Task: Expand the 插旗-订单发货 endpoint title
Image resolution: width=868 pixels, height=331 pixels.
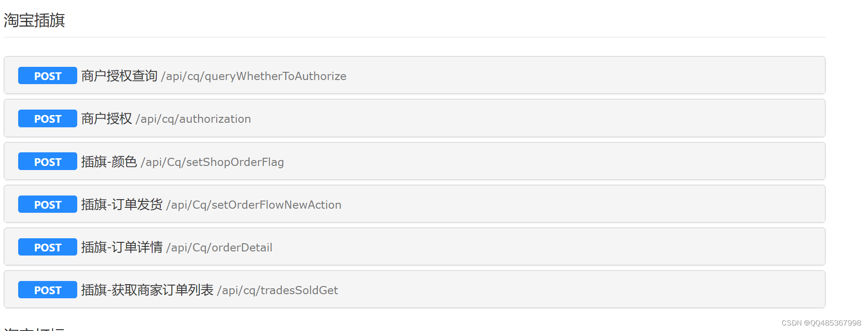Action: (122, 205)
